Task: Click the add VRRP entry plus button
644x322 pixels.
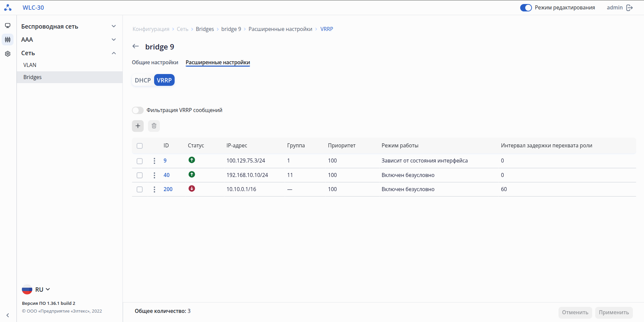Action: [x=138, y=126]
